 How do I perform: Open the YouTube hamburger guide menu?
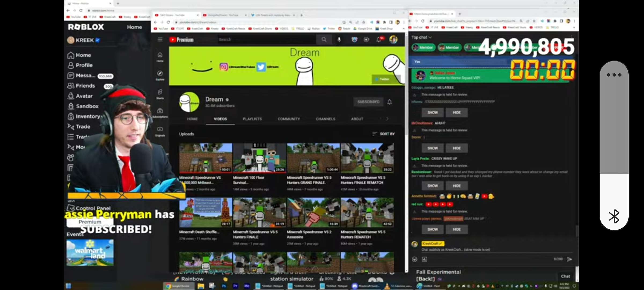[x=160, y=40]
